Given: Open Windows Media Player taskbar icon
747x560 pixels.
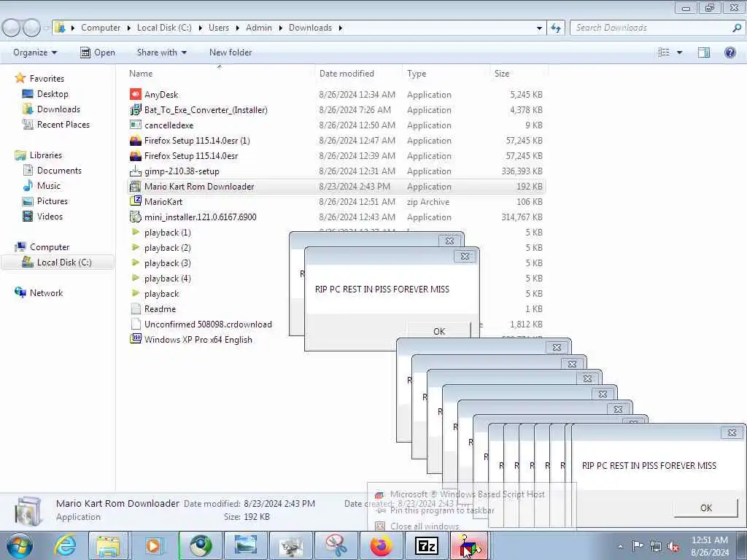Looking at the screenshot, I should tap(154, 545).
